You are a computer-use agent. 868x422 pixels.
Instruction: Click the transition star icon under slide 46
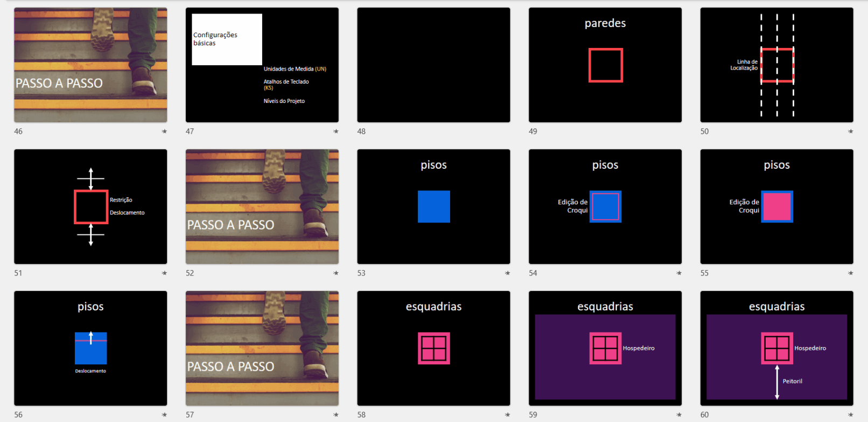click(164, 132)
